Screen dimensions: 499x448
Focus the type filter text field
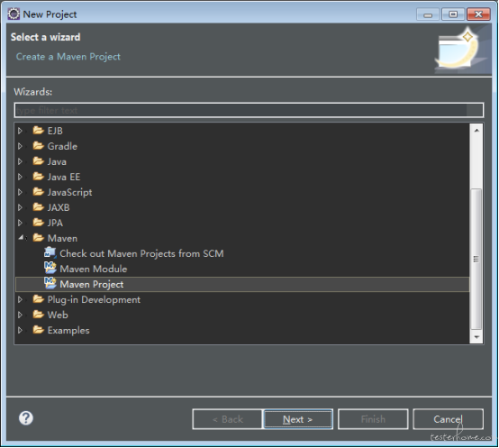pos(249,110)
